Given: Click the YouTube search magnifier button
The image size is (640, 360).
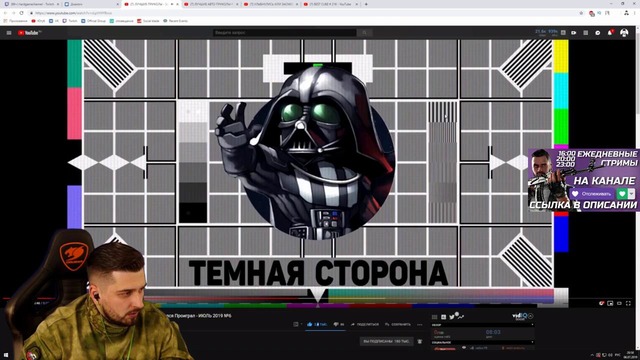Looking at the screenshot, I should click(364, 33).
